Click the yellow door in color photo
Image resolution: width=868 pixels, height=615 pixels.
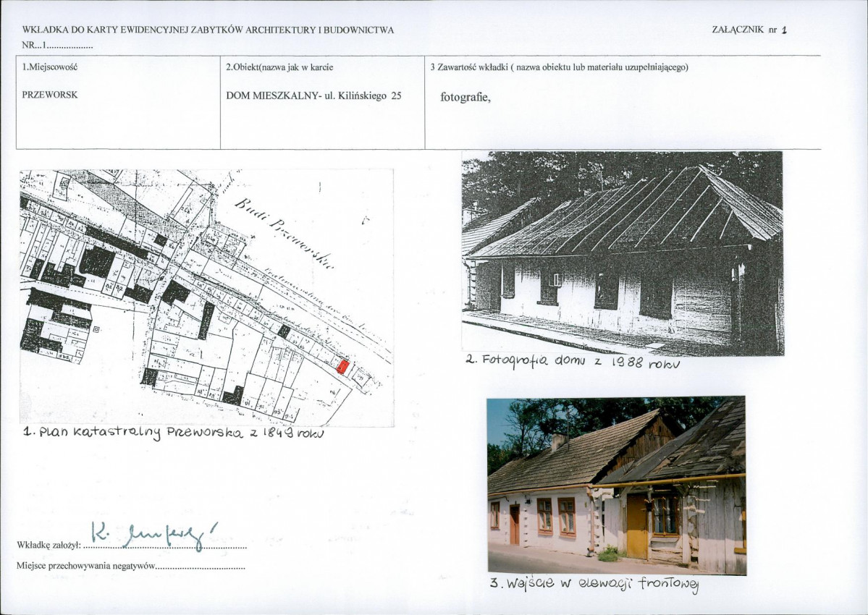636,526
